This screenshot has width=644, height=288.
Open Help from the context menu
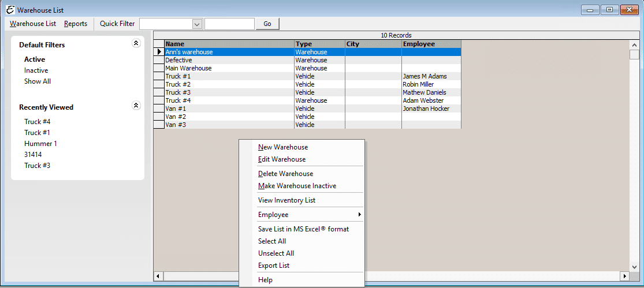(x=265, y=280)
